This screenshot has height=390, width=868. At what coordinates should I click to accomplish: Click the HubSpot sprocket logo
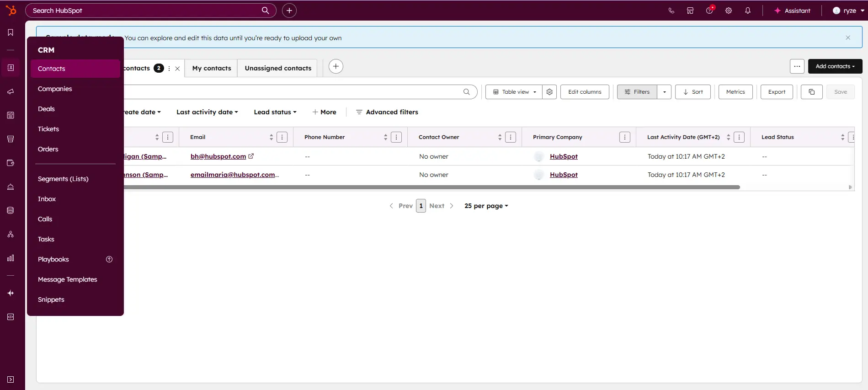11,10
